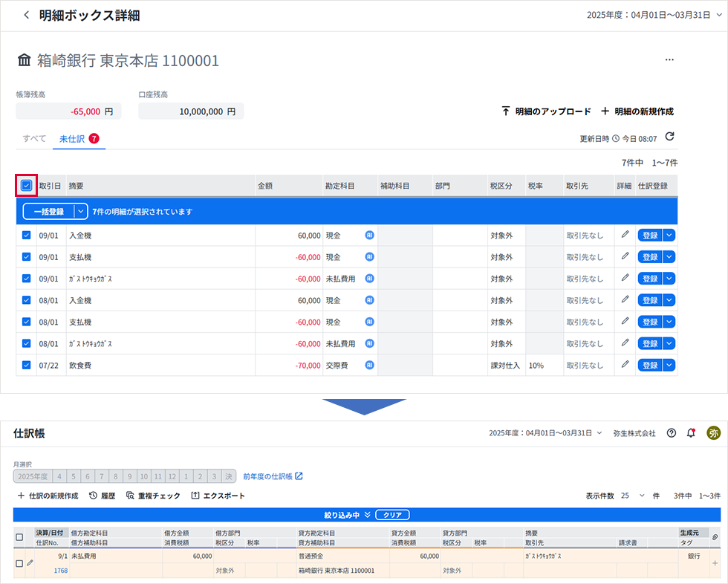
Task: Click the pencil edit icon for 飲食費 row
Action: pos(625,365)
